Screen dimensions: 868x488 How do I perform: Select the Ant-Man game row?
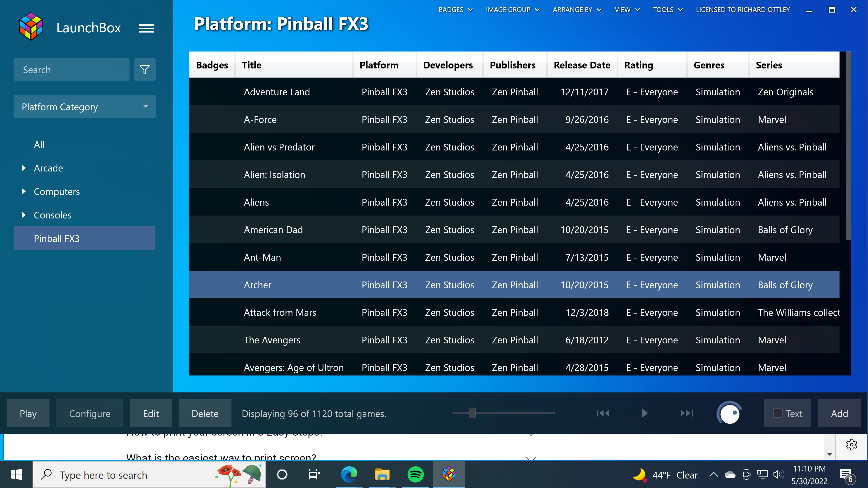[x=514, y=257]
